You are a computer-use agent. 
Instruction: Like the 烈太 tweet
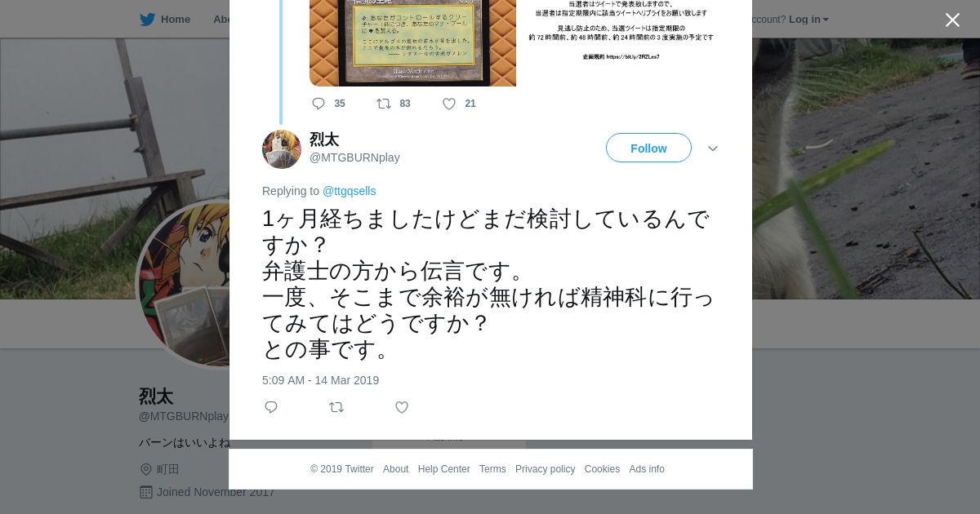point(402,407)
